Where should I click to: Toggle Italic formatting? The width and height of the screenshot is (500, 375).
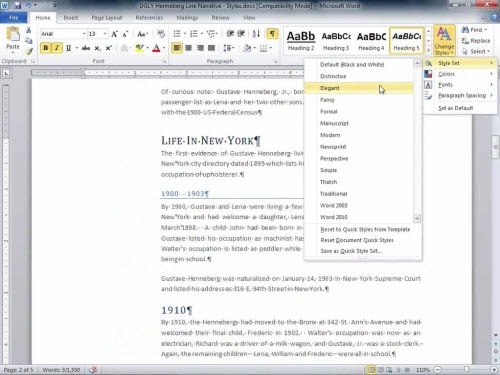57,48
